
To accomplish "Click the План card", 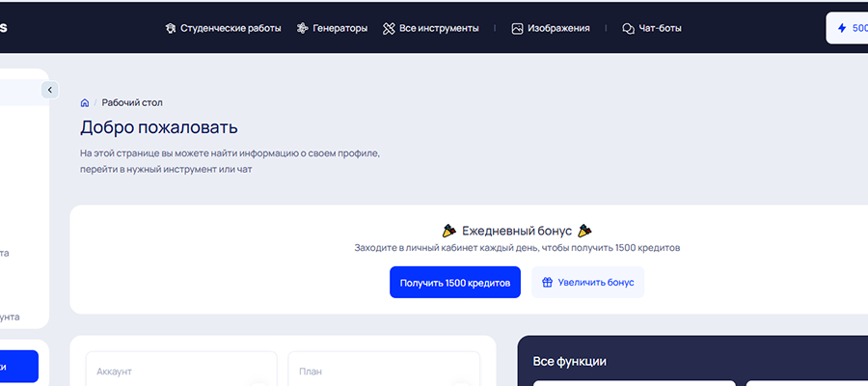I will [x=384, y=369].
